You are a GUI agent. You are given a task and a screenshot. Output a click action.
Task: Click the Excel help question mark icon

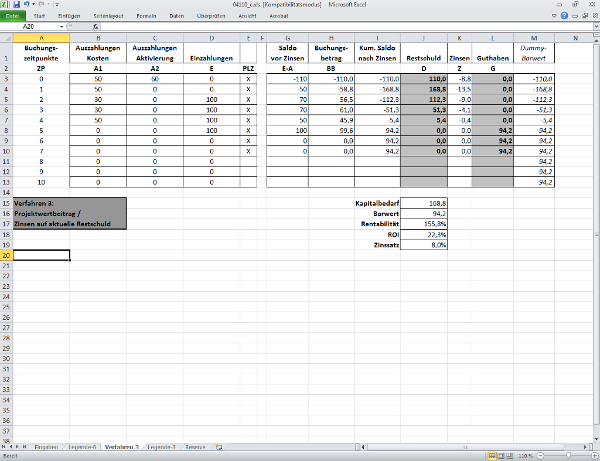pos(563,17)
